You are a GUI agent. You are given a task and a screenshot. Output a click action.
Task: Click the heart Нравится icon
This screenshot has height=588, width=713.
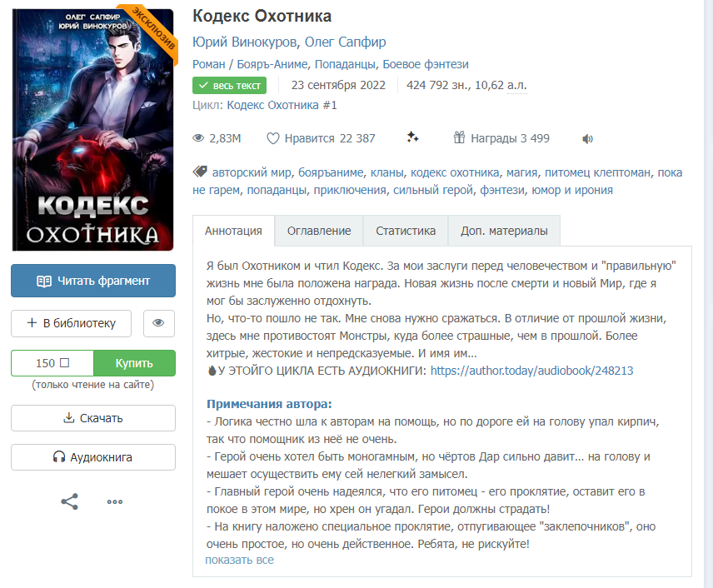click(x=273, y=138)
